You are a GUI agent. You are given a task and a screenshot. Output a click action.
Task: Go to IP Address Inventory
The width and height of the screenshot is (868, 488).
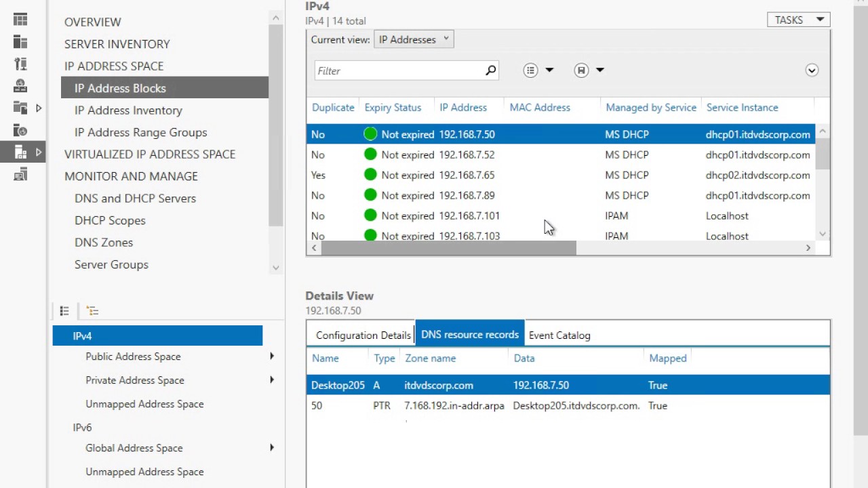(128, 110)
